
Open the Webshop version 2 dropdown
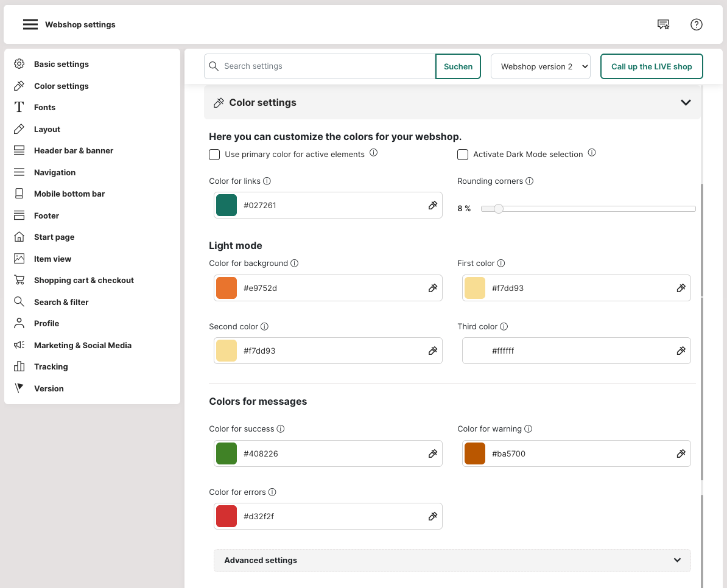point(541,66)
